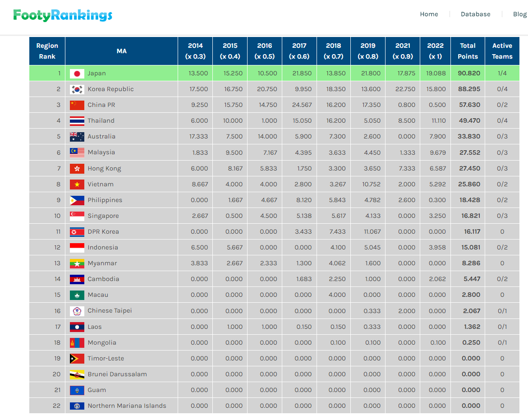Click the 2016 (x 0.5) column header

pos(265,51)
